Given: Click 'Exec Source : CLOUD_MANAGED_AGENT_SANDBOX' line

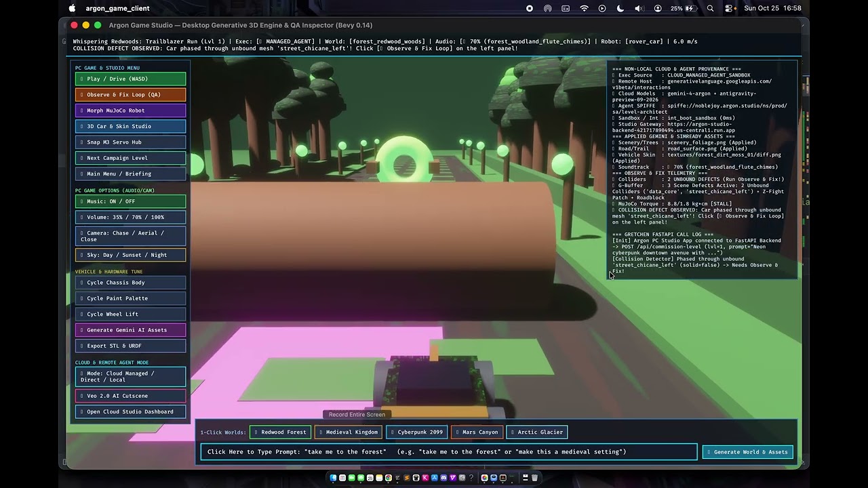Looking at the screenshot, I should tap(682, 75).
